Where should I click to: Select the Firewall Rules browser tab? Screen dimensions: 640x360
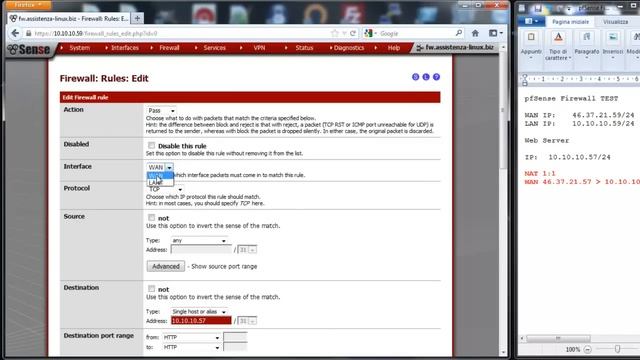69,18
